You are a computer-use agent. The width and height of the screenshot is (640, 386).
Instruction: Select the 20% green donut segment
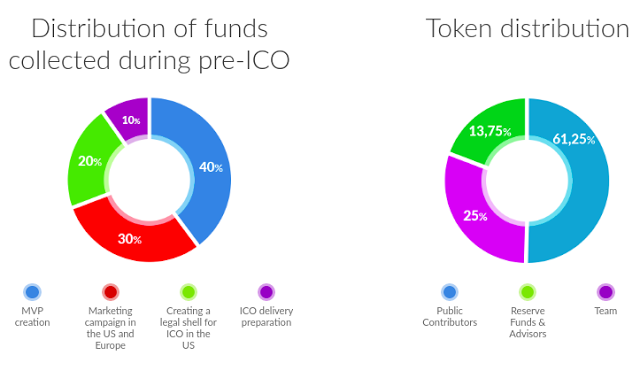point(88,163)
